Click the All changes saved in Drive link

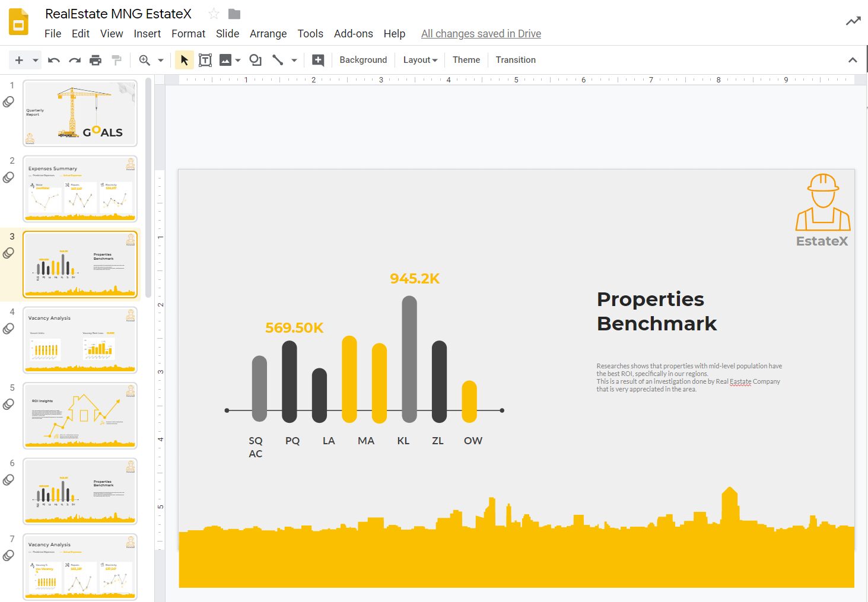[x=481, y=34]
